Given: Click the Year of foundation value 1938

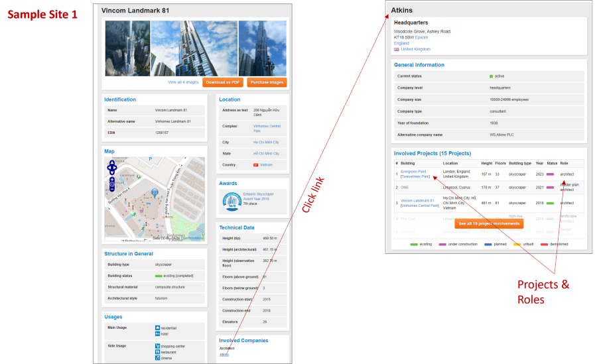Looking at the screenshot, I should 494,123.
